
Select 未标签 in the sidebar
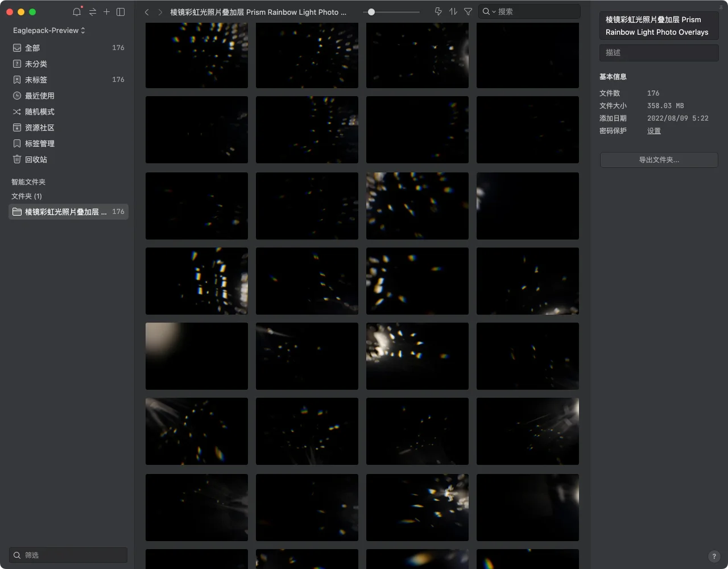(68, 80)
